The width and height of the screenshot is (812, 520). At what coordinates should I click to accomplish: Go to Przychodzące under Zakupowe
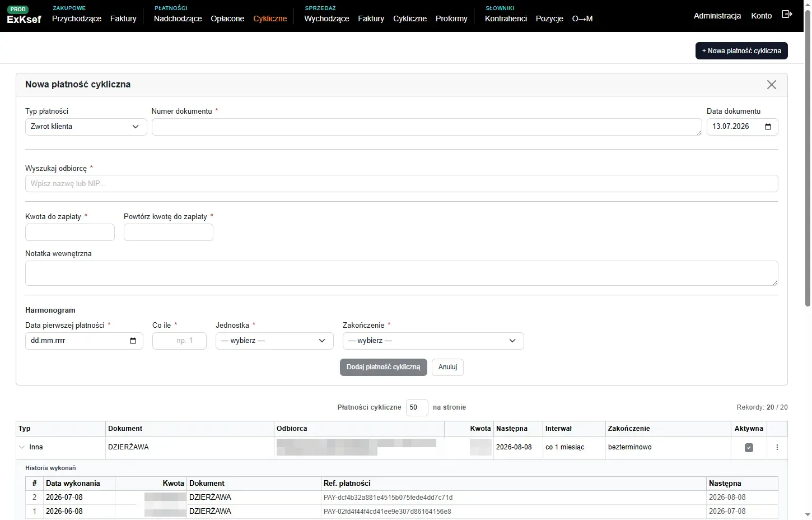tap(77, 18)
